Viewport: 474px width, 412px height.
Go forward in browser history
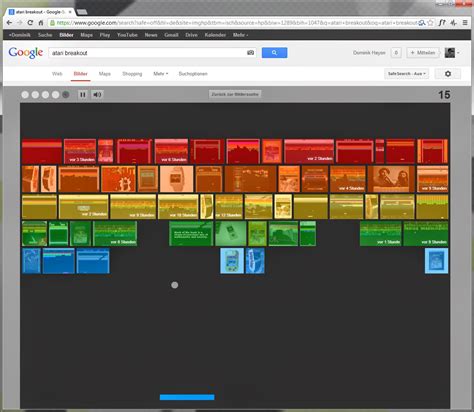click(20, 23)
